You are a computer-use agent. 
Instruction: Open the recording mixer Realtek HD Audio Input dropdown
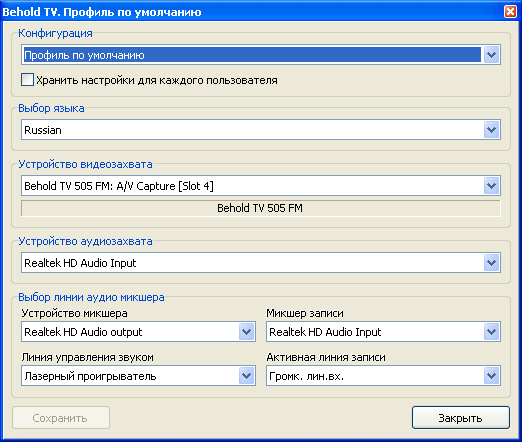point(383,332)
